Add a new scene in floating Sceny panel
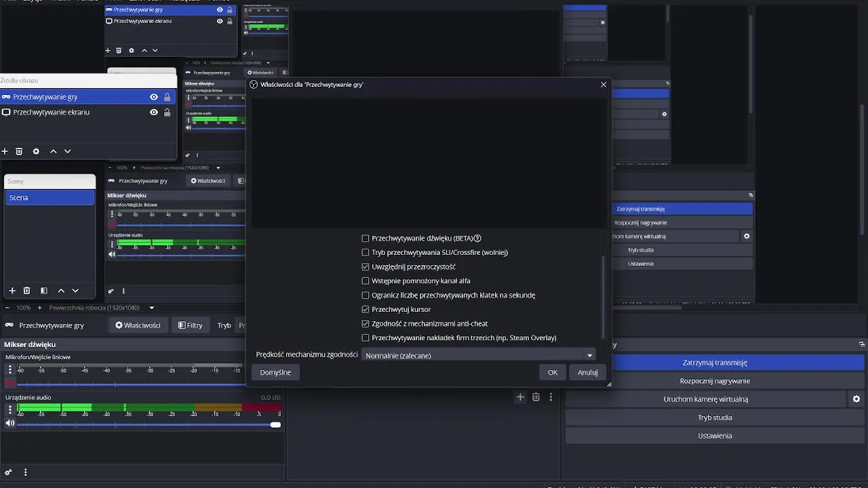The height and width of the screenshot is (488, 868). 12,290
